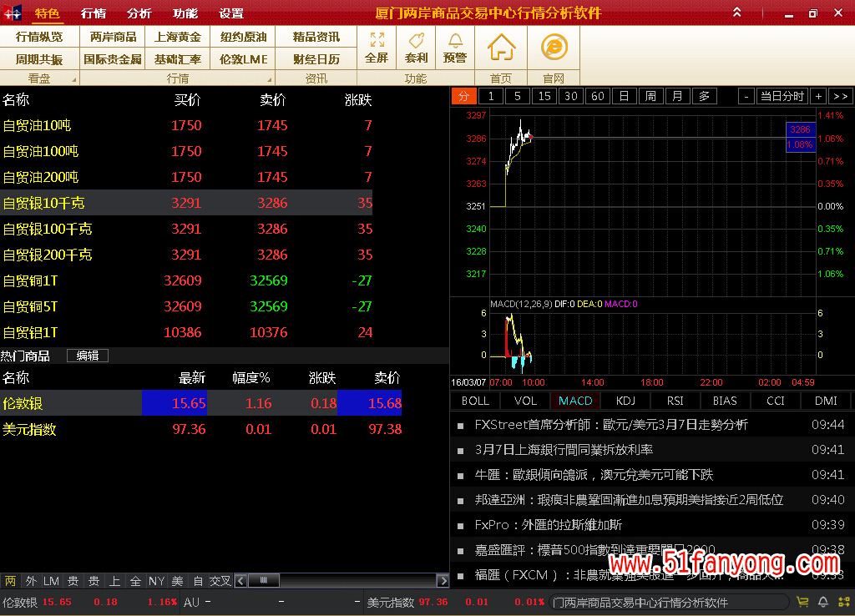Open the 特色 menu tab
Viewport: 855px width, 616px height.
(x=47, y=13)
